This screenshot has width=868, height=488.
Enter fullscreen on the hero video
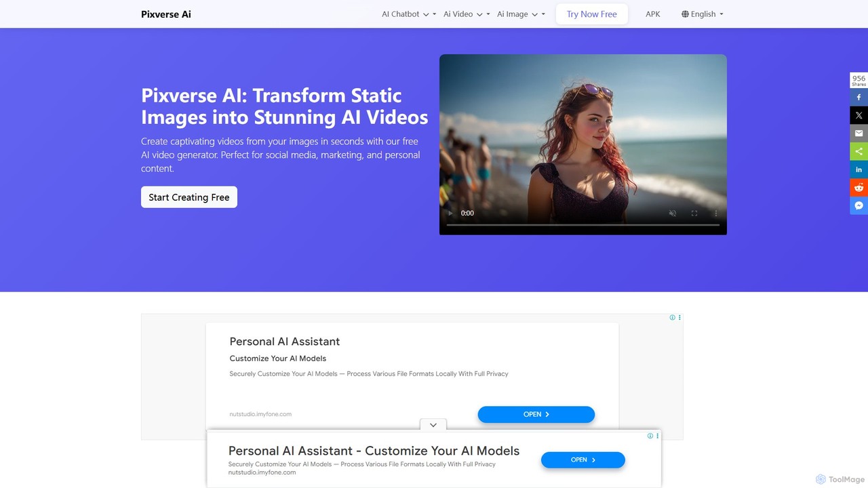pyautogui.click(x=694, y=213)
